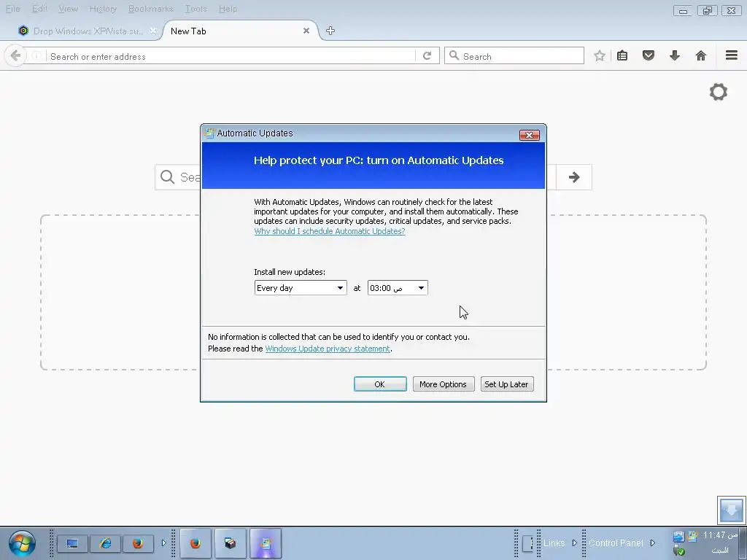Open the Bookmarks menu

coord(150,9)
